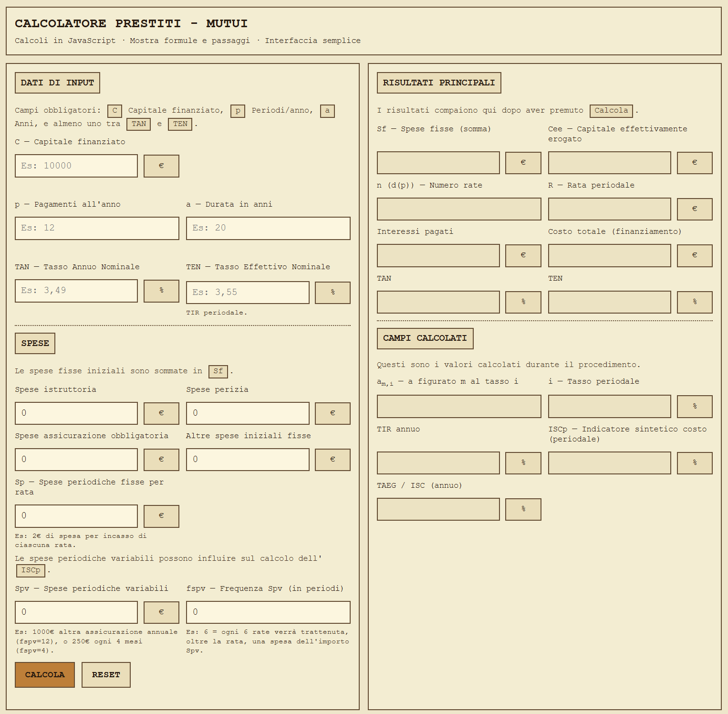Click the inline p tag for Periodi/anno
The height and width of the screenshot is (714, 728).
click(x=238, y=110)
